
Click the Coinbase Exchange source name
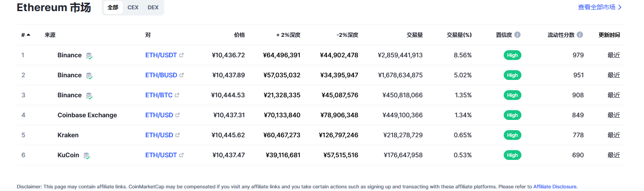click(87, 115)
